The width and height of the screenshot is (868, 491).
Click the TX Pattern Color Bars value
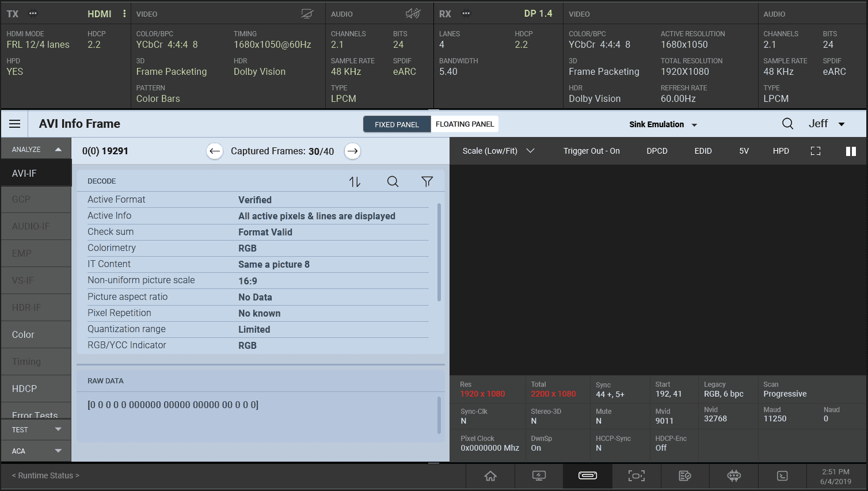tap(158, 98)
